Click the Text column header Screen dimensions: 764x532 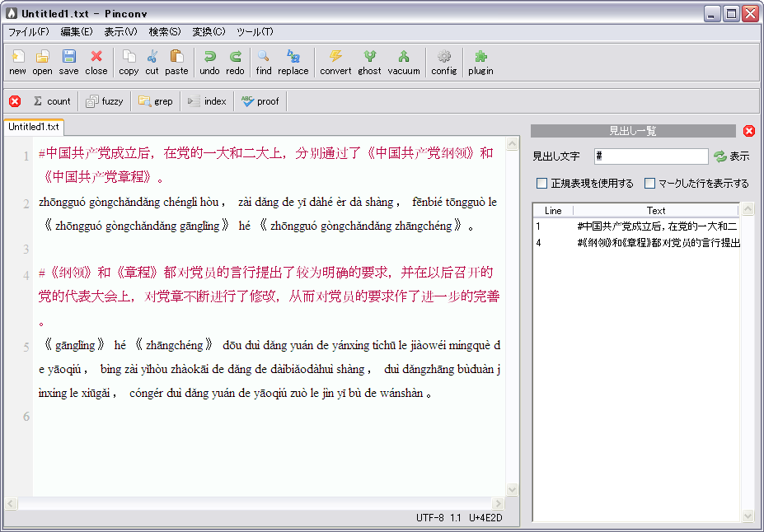(656, 211)
